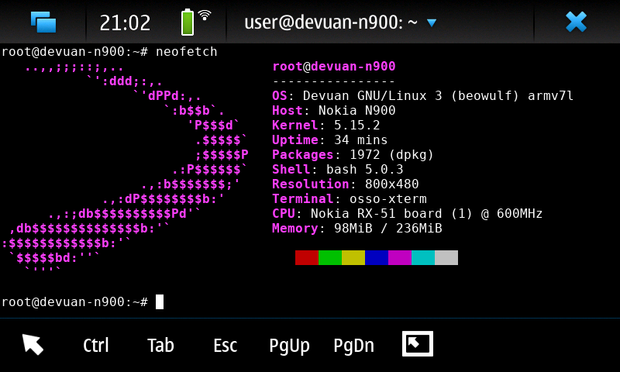Image resolution: width=620 pixels, height=372 pixels.
Task: Click the red color block
Action: (x=307, y=257)
